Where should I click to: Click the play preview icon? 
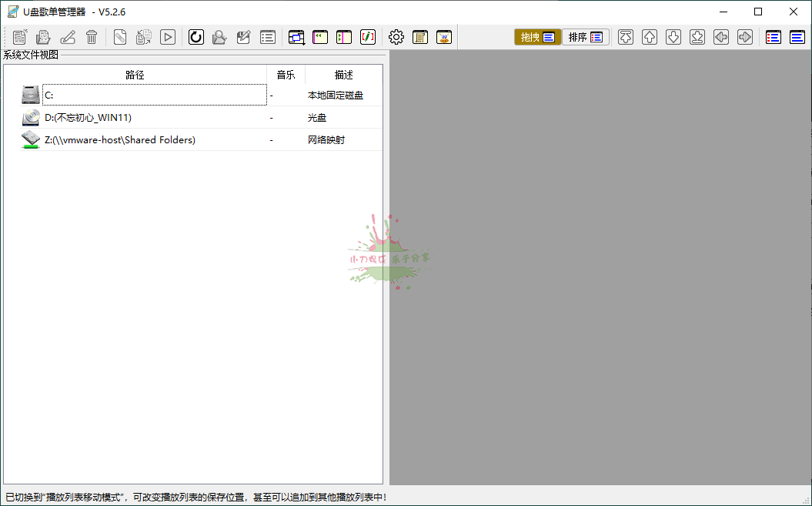tap(168, 37)
